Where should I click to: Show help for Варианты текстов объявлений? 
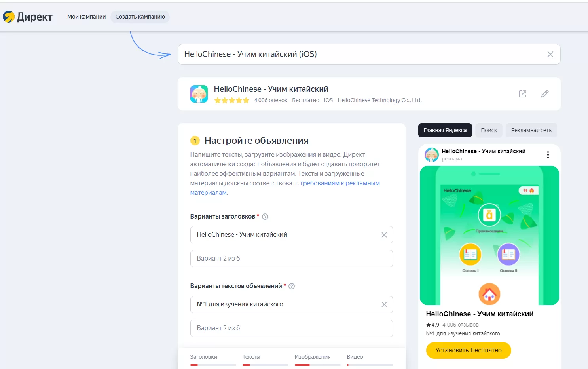(292, 286)
